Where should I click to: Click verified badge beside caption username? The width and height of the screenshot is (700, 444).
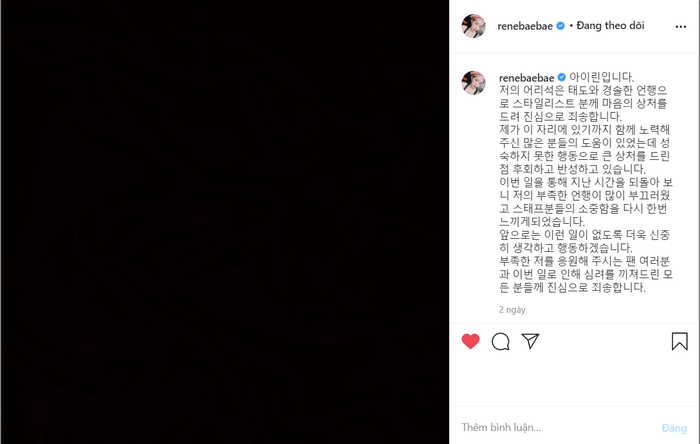[562, 78]
